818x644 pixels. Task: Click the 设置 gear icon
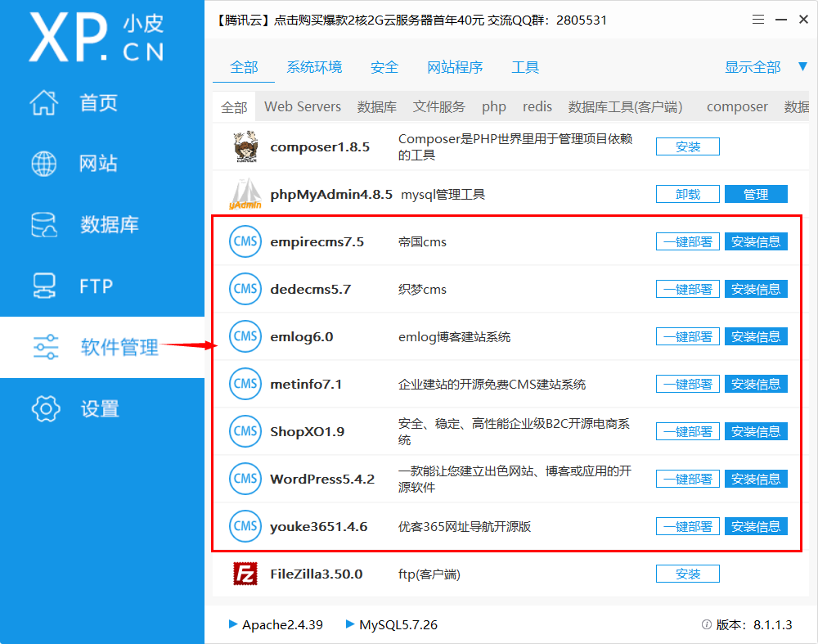click(x=46, y=408)
